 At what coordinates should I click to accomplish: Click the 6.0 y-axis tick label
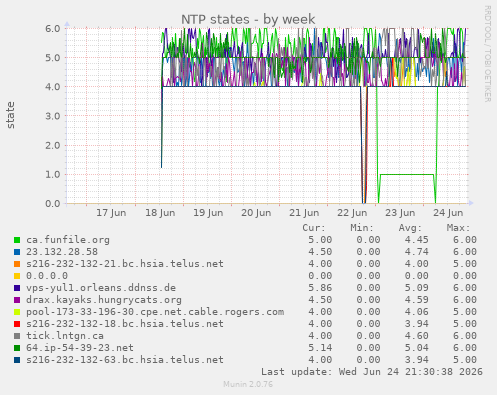(53, 28)
